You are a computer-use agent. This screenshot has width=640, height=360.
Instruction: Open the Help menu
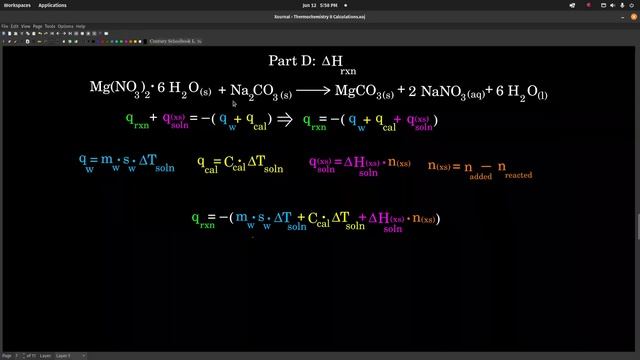(80, 26)
